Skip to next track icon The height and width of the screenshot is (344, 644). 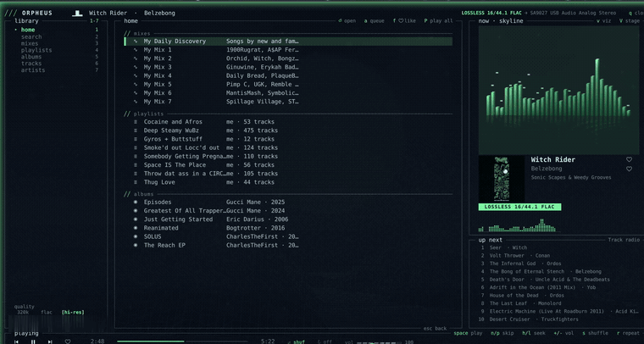[x=50, y=341]
